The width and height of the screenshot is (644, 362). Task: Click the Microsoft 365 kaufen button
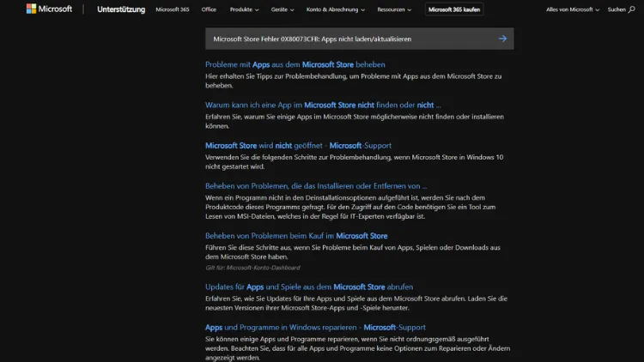pos(454,9)
